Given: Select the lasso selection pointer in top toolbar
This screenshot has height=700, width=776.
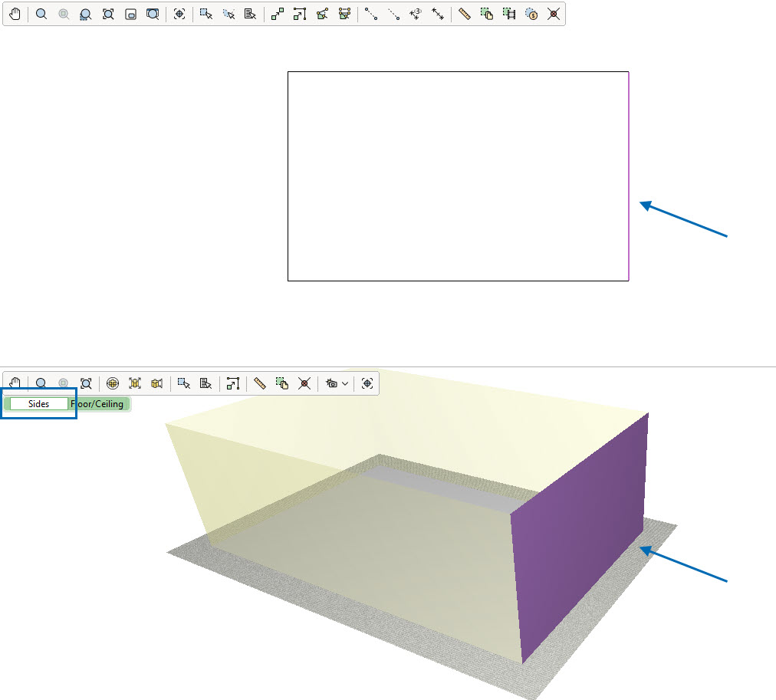Looking at the screenshot, I should tap(229, 14).
